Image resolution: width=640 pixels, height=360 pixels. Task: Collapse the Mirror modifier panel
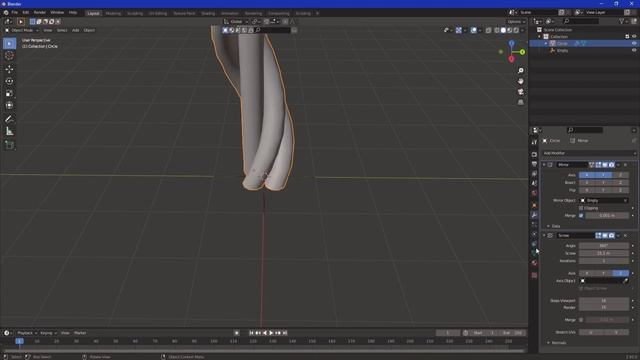[x=544, y=165]
